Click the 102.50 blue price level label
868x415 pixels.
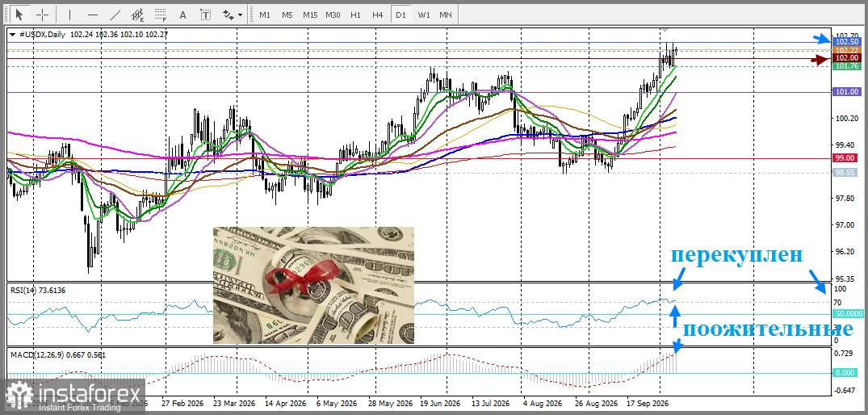point(847,42)
